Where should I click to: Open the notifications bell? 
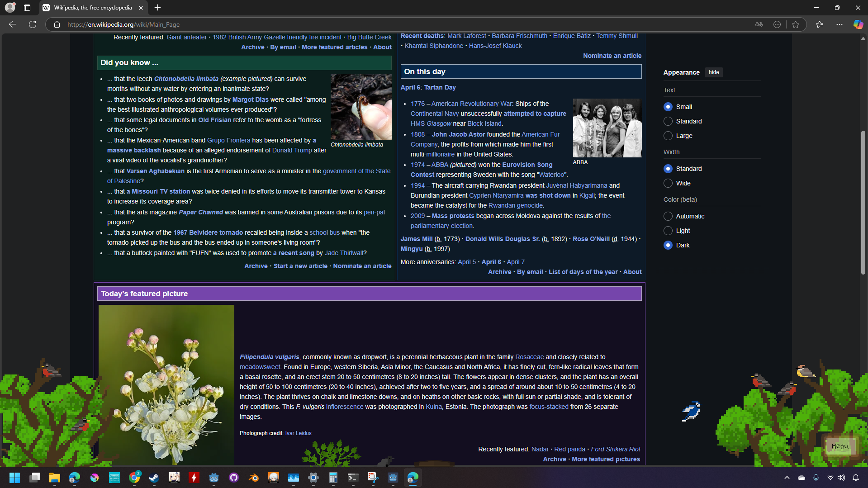tap(856, 478)
